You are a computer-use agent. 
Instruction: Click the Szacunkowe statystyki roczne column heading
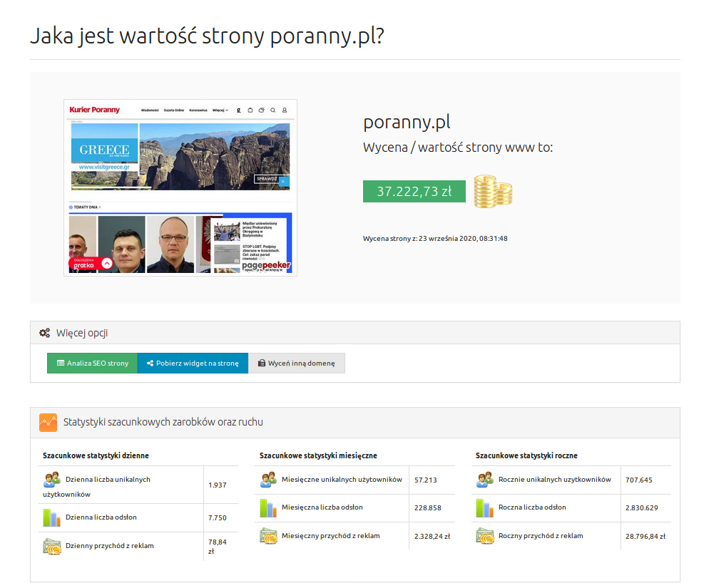[x=526, y=455]
